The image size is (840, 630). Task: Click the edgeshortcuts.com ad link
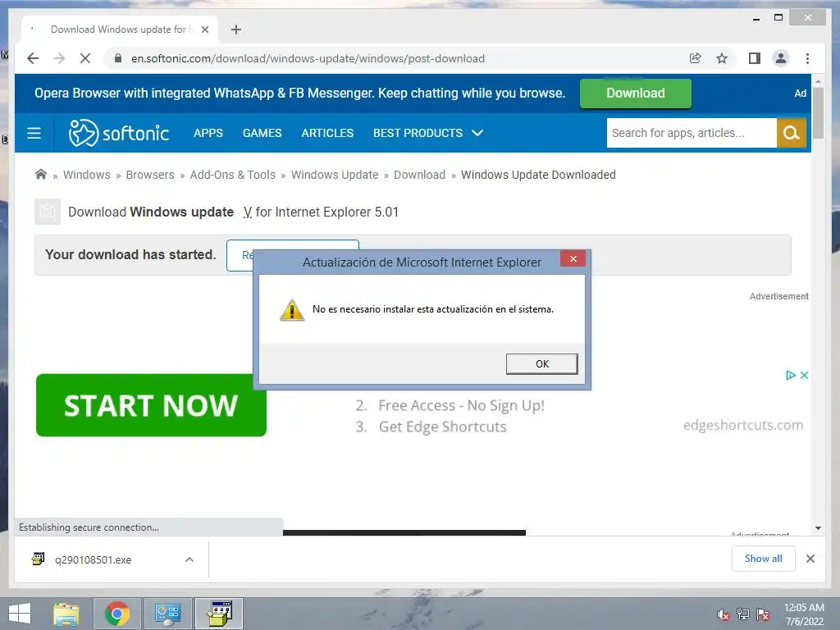[x=743, y=425]
